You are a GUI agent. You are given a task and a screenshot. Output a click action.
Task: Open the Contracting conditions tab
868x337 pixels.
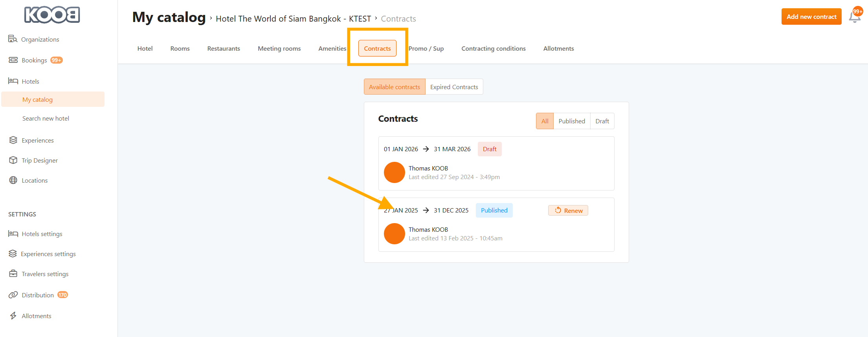pos(493,48)
